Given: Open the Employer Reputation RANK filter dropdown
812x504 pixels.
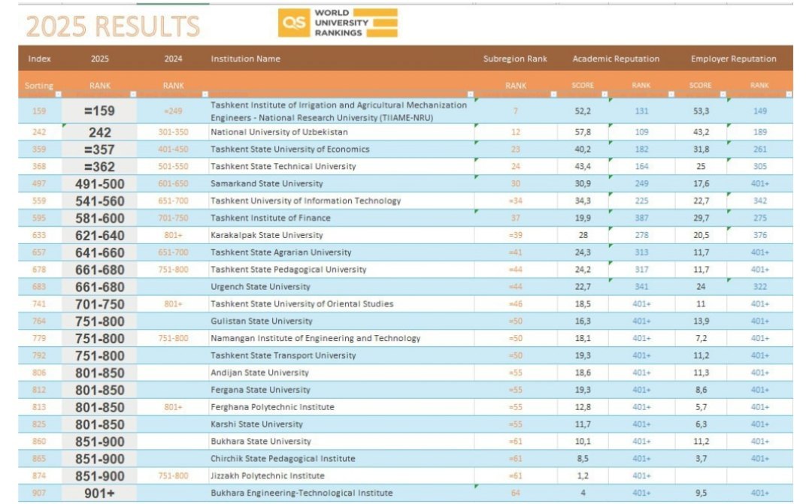Looking at the screenshot, I should (x=789, y=95).
